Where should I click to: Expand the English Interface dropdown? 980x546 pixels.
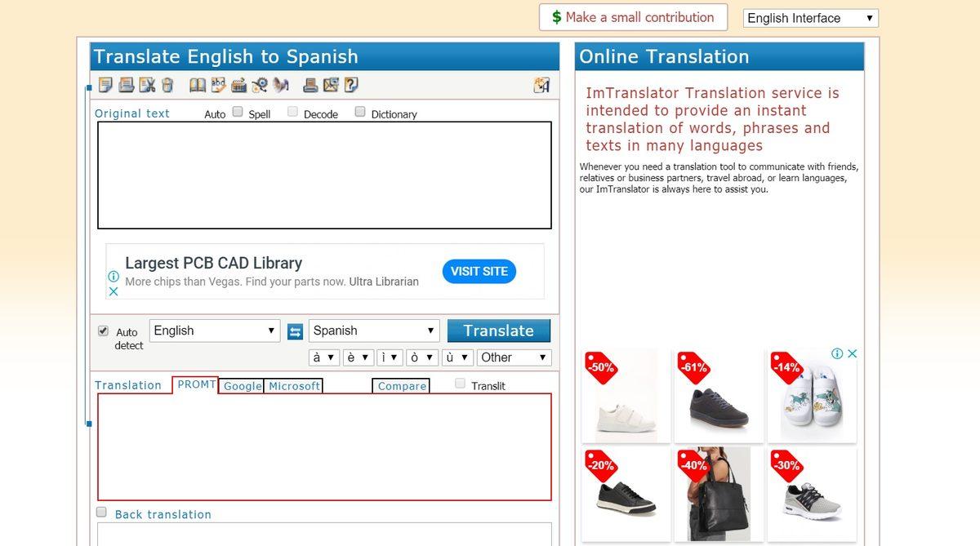tap(810, 18)
